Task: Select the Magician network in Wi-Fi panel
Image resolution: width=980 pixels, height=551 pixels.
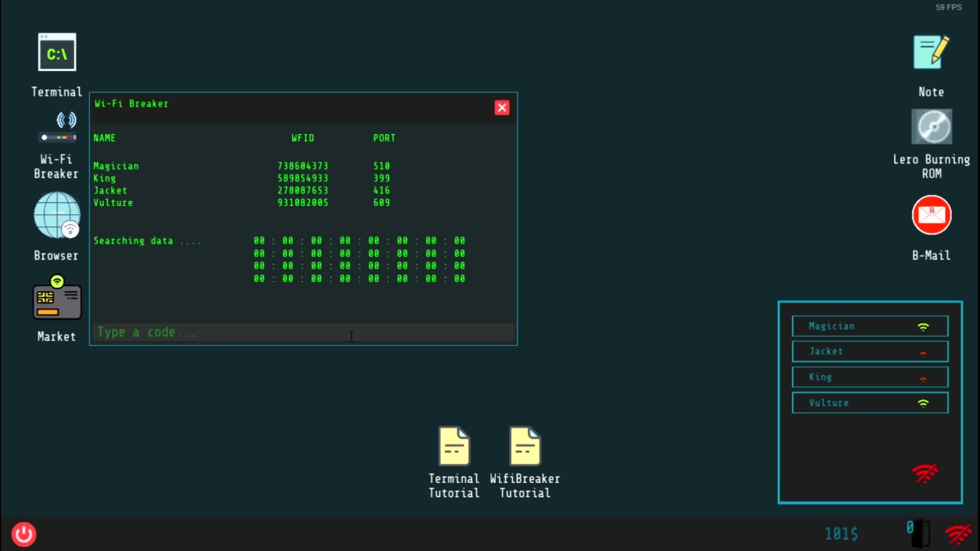Action: pos(870,326)
